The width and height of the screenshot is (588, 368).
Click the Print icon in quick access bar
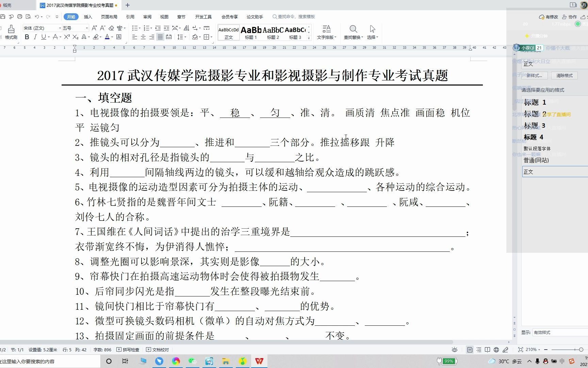(x=20, y=17)
